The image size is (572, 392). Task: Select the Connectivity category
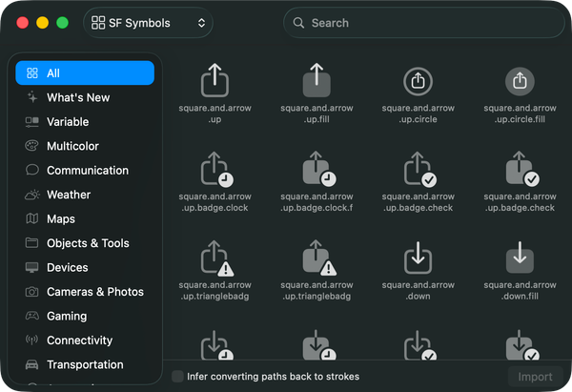coord(85,340)
